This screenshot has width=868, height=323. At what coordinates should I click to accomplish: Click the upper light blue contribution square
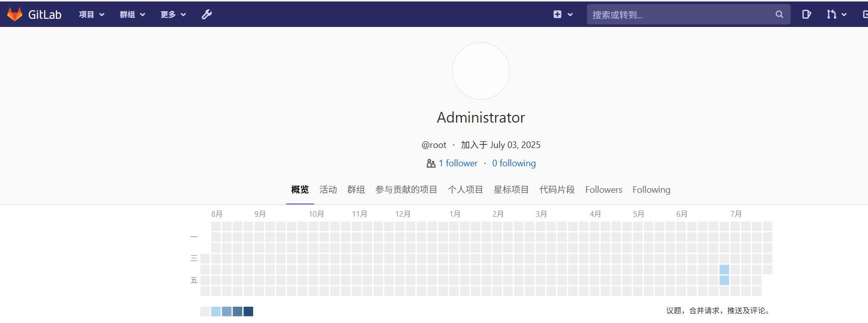pyautogui.click(x=724, y=270)
